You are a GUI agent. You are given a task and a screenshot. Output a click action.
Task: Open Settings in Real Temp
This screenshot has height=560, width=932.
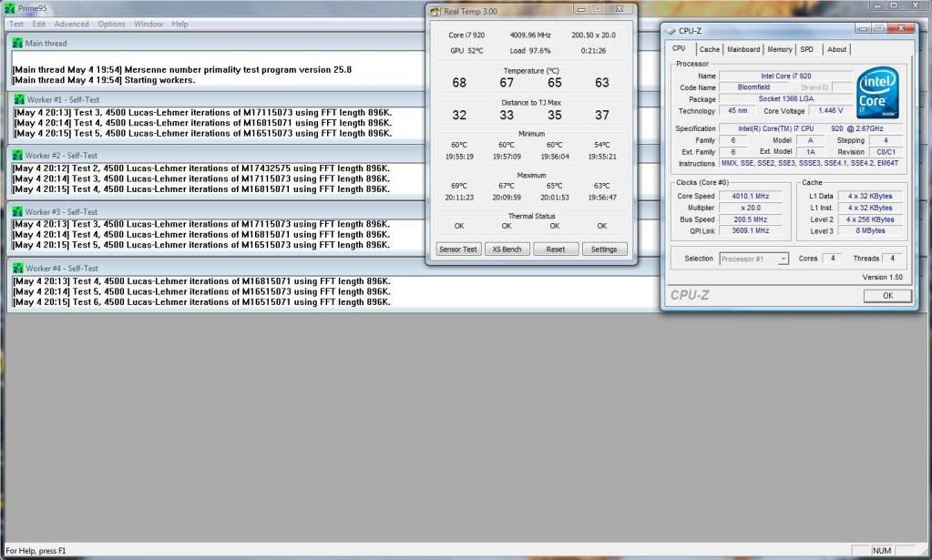[x=604, y=249]
